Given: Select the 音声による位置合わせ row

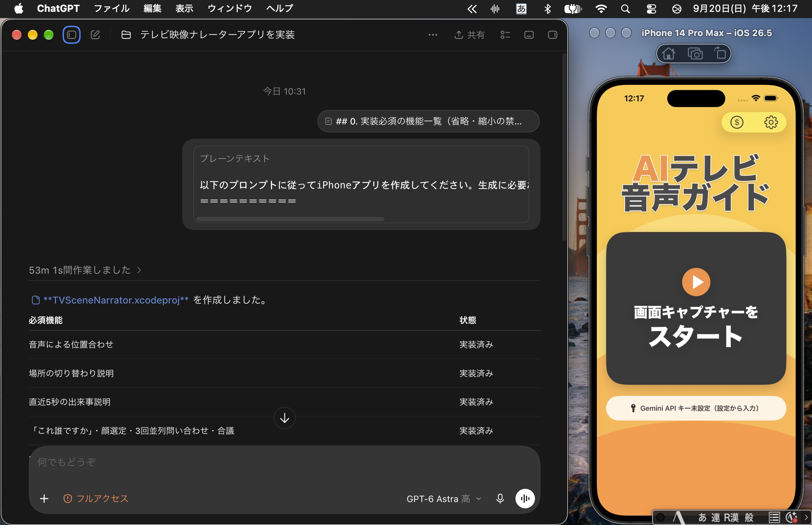Looking at the screenshot, I should tap(284, 345).
